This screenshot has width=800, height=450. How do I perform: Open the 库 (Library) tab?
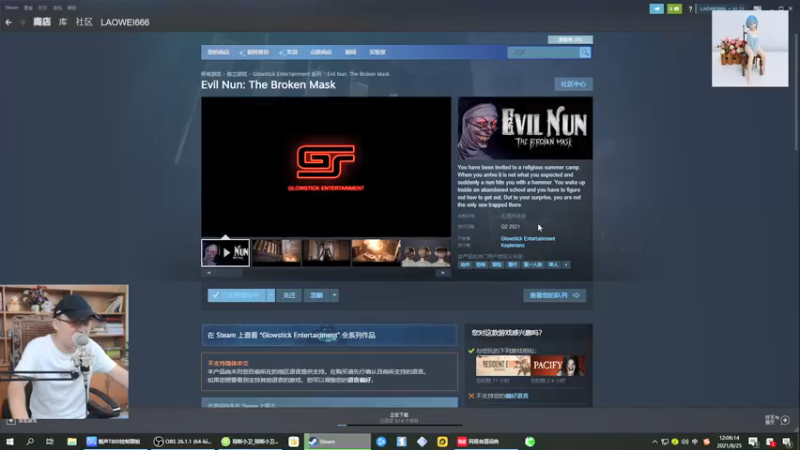pos(63,22)
